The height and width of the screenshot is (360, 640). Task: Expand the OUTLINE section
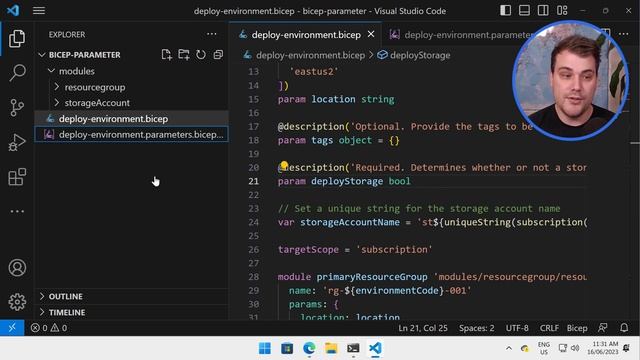131,296
